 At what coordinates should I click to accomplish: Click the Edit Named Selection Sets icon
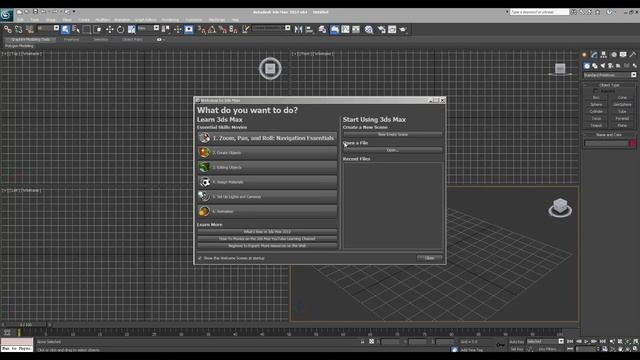click(246, 29)
